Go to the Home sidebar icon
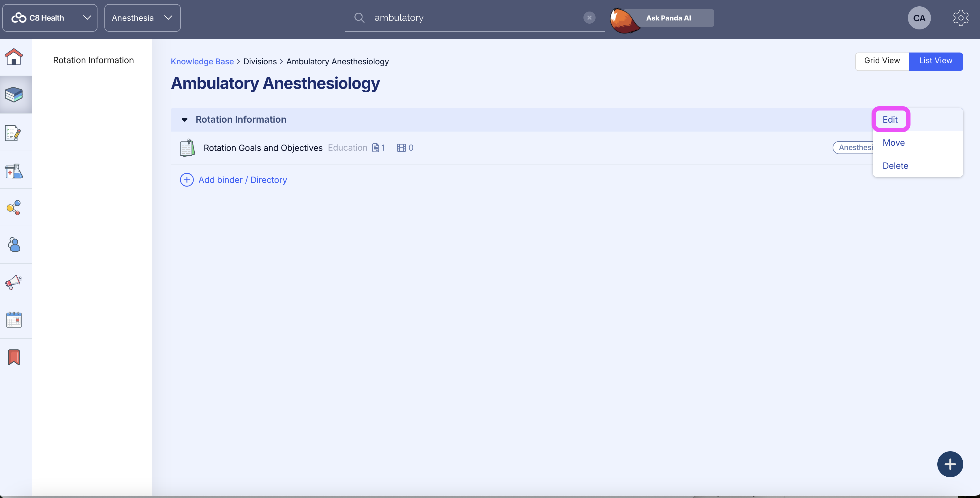980x498 pixels. (14, 57)
